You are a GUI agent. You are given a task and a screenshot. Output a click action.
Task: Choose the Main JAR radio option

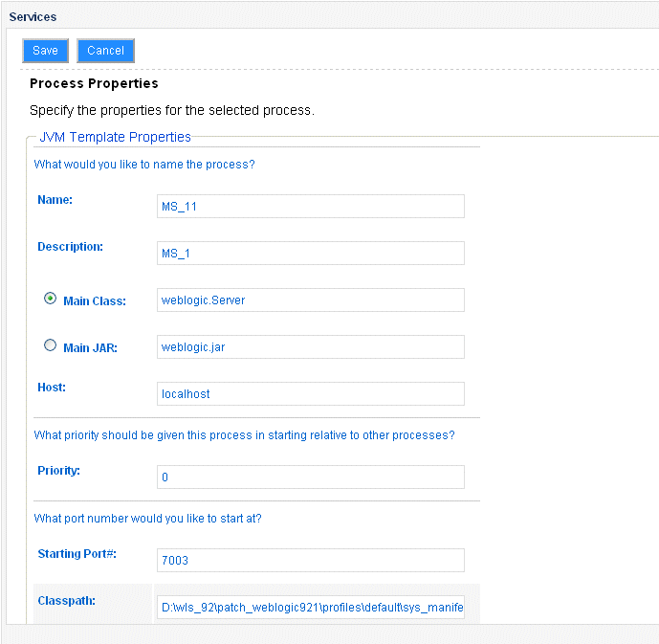[x=51, y=346]
